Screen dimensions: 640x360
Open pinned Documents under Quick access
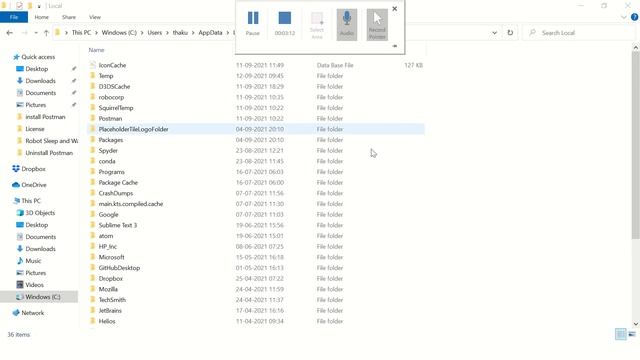tap(40, 93)
